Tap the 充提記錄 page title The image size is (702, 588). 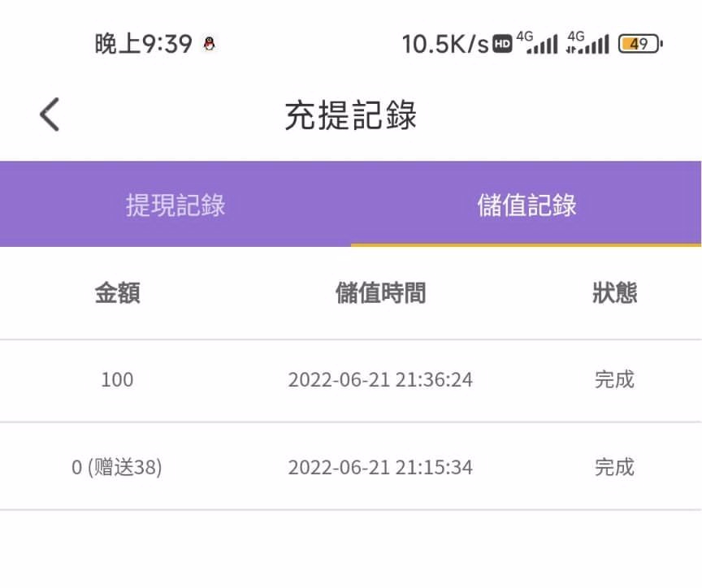351,115
